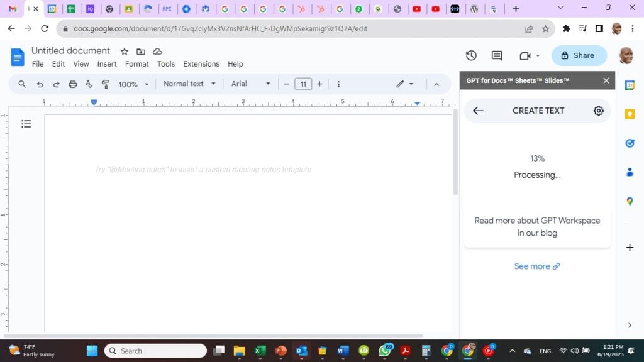
Task: Open the Normal text style dropdown
Action: click(x=189, y=84)
